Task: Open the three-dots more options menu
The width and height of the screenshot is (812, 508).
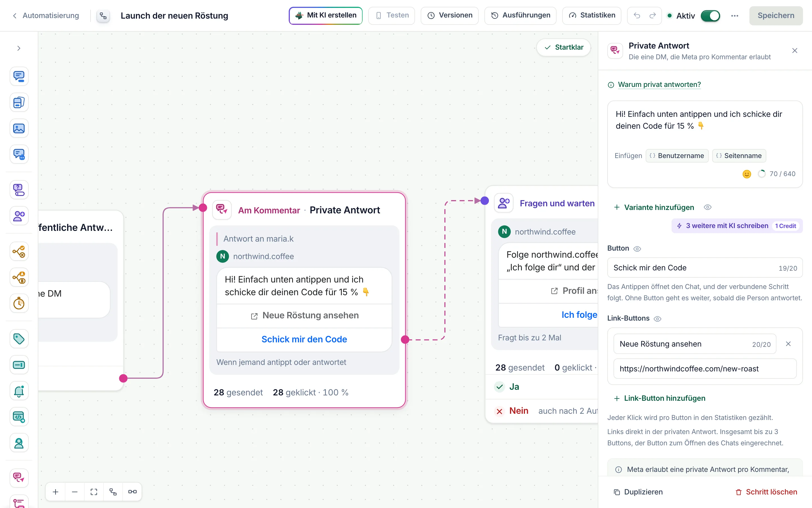Action: click(x=734, y=16)
